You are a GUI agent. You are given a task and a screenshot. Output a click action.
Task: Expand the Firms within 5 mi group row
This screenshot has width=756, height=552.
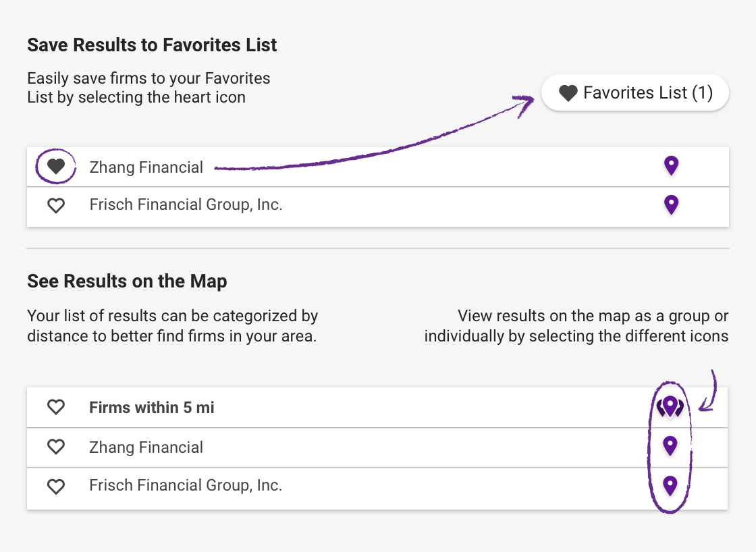coord(377,408)
